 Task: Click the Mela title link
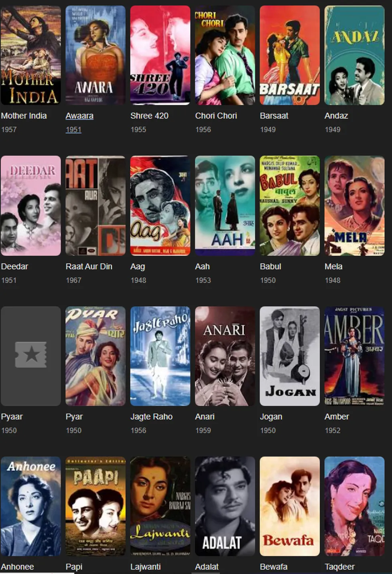[x=333, y=266]
